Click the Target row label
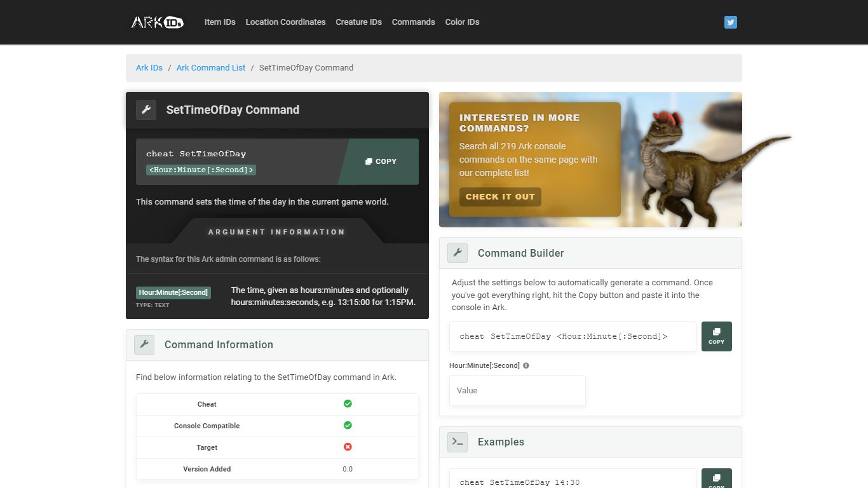The height and width of the screenshot is (488, 868). [x=207, y=447]
